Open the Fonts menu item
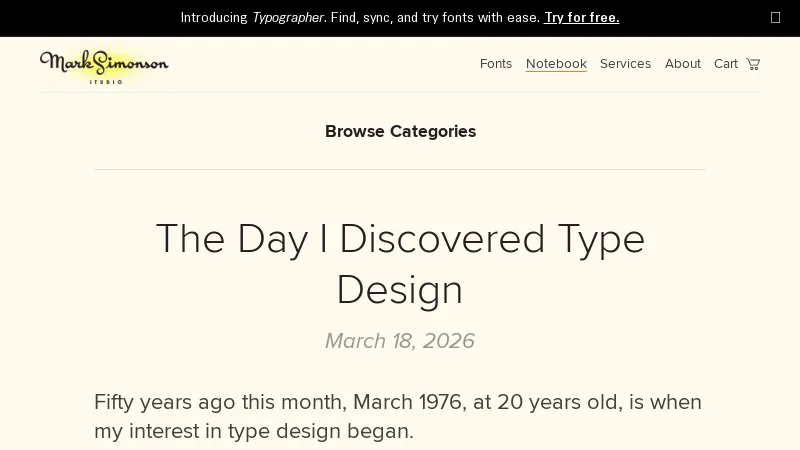Image resolution: width=800 pixels, height=450 pixels. click(496, 64)
